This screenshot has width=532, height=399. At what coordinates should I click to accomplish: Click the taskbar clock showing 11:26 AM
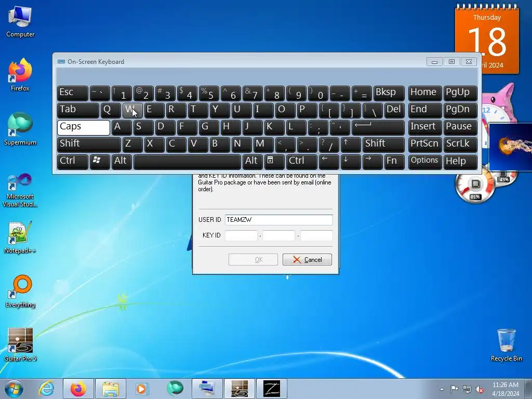tap(505, 389)
